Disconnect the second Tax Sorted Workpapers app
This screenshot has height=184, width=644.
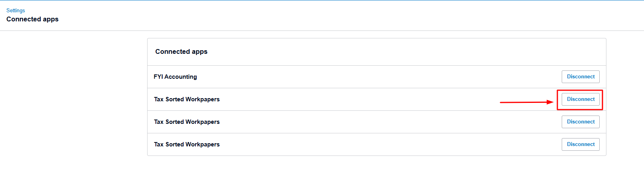(580, 122)
